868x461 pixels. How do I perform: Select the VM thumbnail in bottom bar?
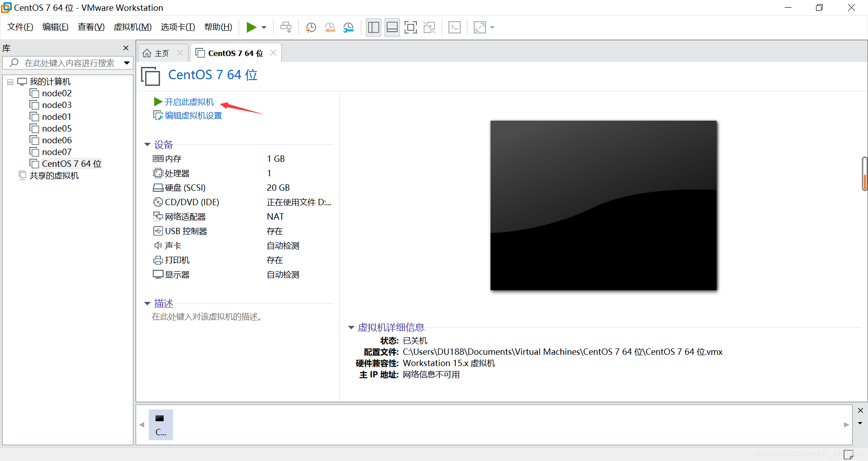point(161,425)
